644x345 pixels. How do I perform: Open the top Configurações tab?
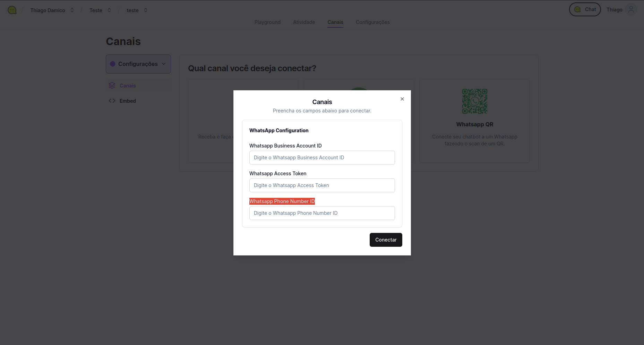pyautogui.click(x=372, y=22)
